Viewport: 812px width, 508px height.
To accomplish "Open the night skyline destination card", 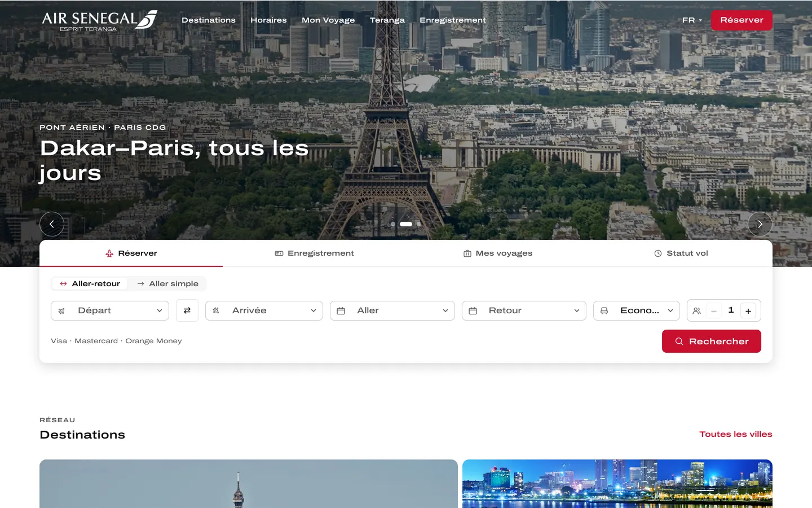I will (x=617, y=484).
